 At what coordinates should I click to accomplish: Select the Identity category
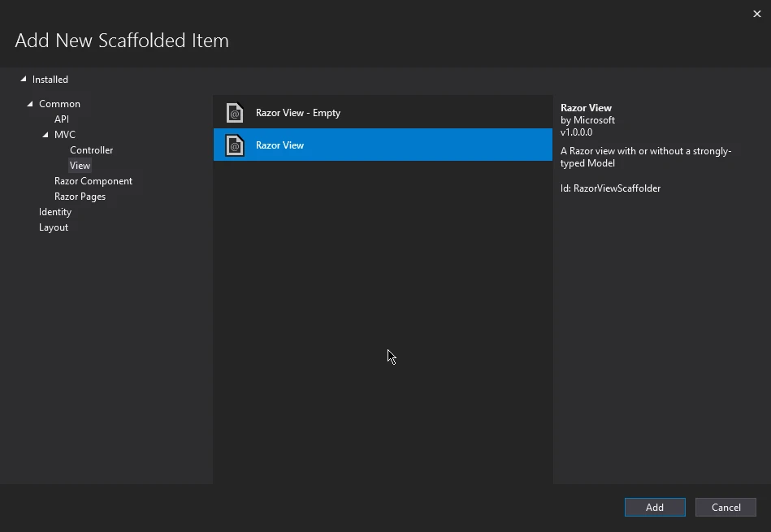pyautogui.click(x=55, y=212)
